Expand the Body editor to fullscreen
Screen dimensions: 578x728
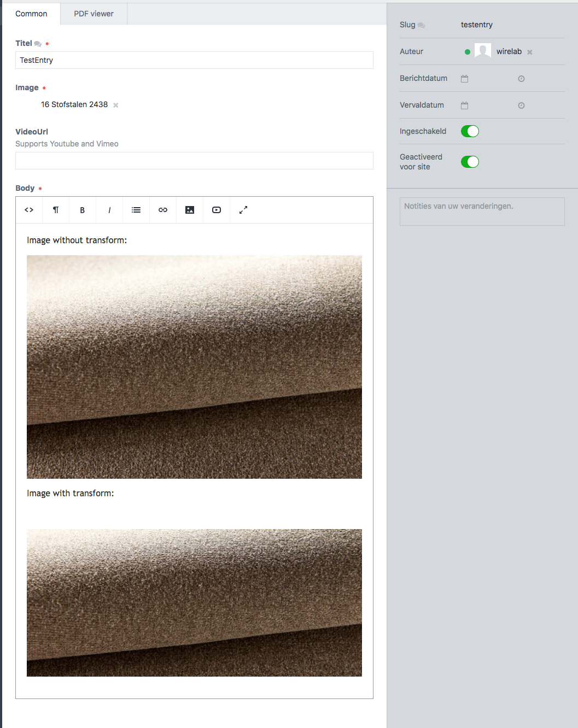[243, 210]
